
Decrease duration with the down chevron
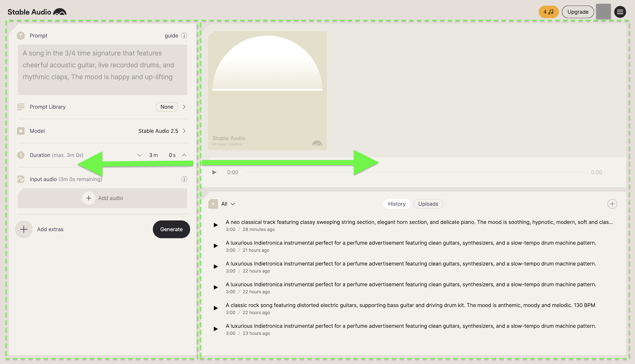pyautogui.click(x=140, y=155)
